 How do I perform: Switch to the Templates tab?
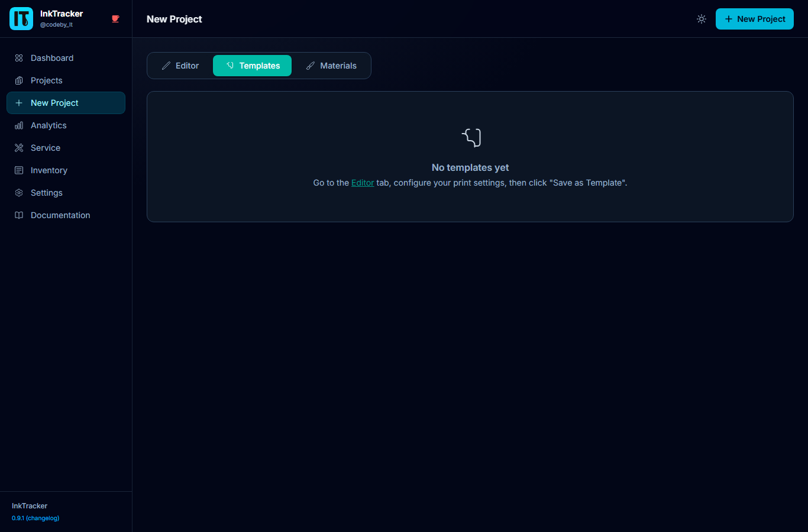[252, 66]
